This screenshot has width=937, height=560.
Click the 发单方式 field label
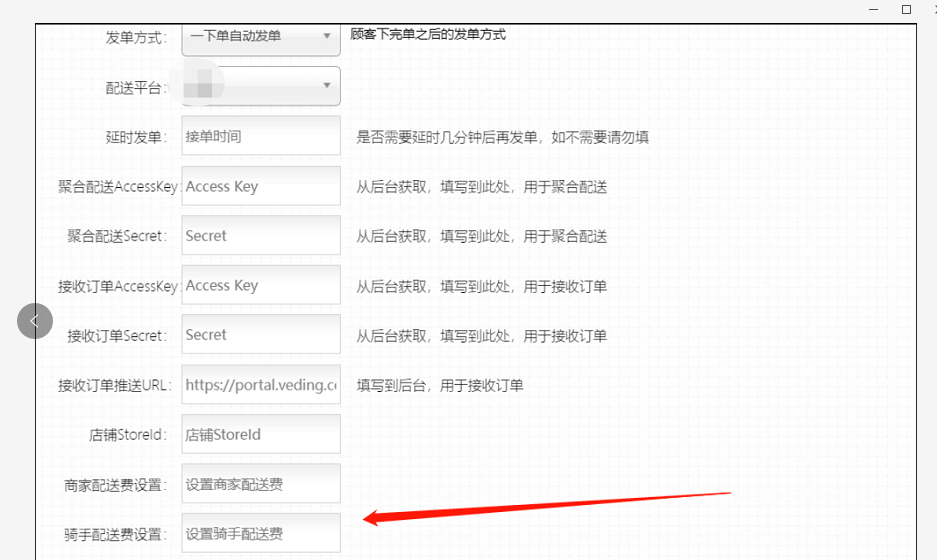[136, 37]
